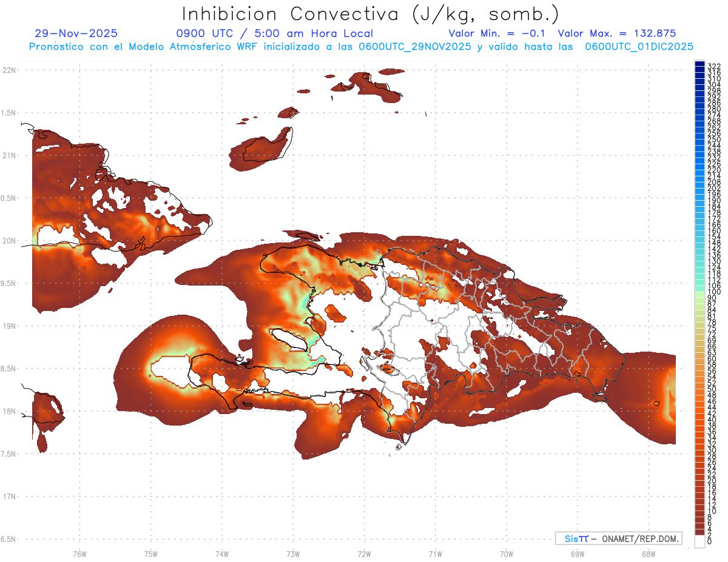Click the "68W" longitude label

tap(649, 554)
